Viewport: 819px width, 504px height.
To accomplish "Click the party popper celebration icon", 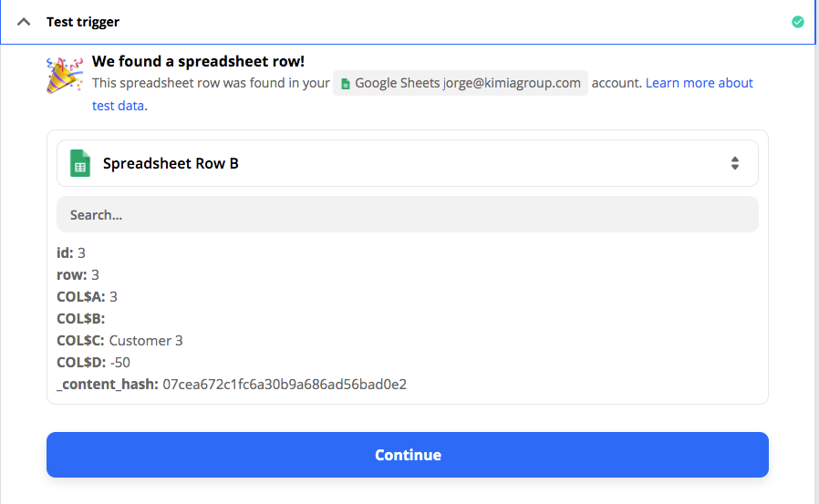I will point(64,76).
